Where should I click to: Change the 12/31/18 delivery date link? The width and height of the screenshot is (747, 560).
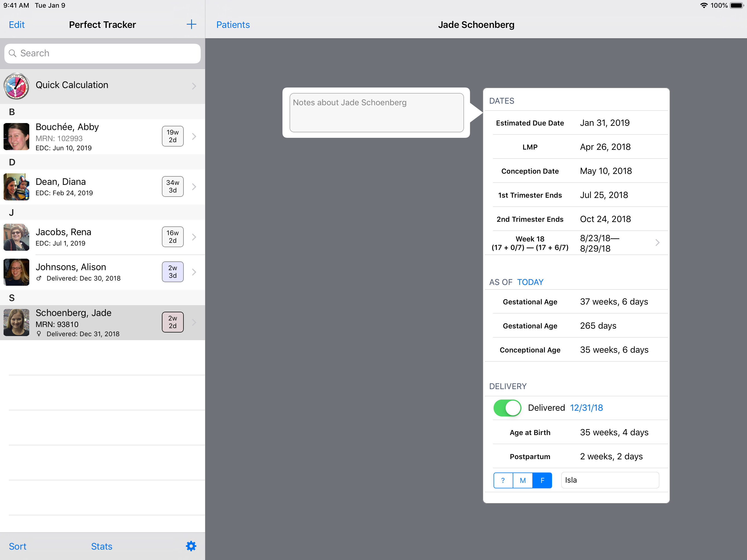click(586, 408)
